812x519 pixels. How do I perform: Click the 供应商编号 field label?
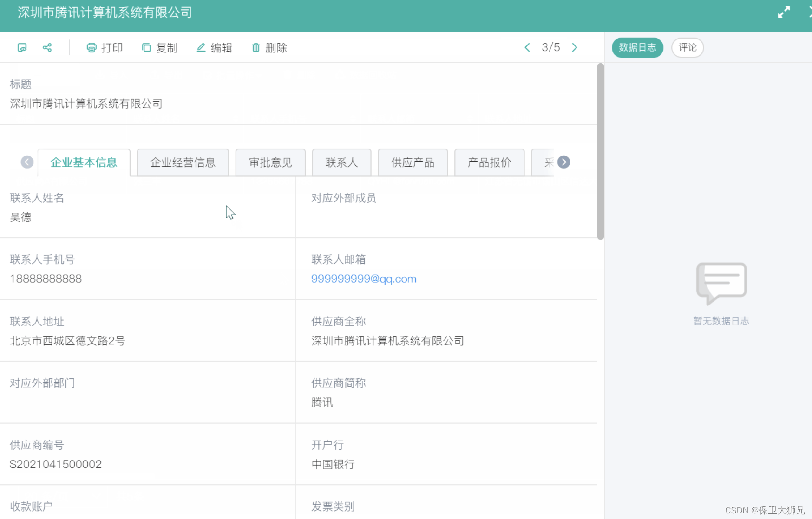[37, 445]
